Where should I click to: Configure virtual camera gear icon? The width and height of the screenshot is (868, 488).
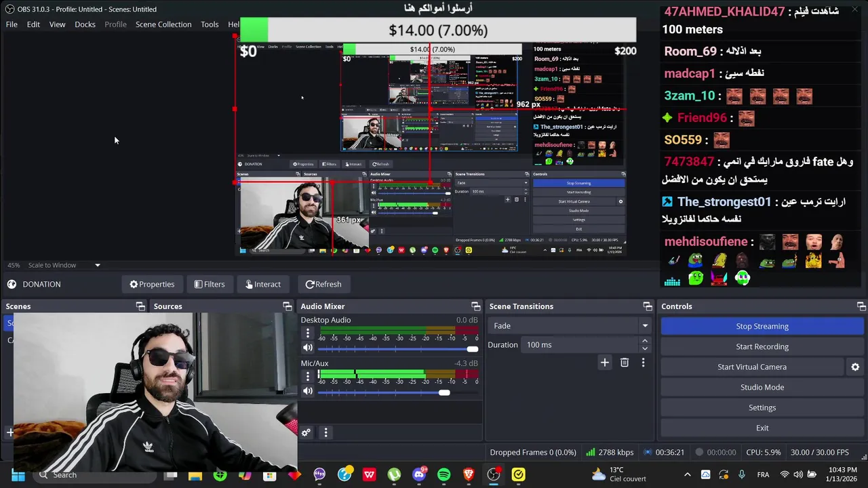pos(855,367)
